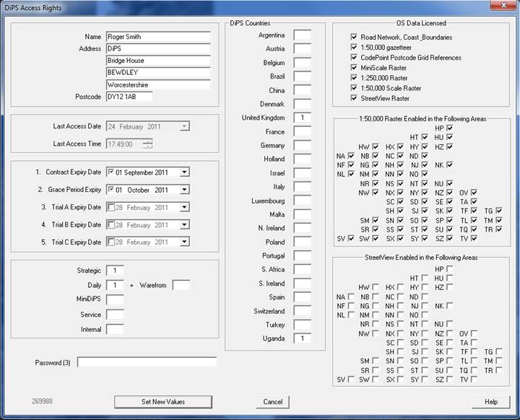Uncheck OV in 1:50,000 Raster areas
This screenshot has height=420, width=520.
474,192
